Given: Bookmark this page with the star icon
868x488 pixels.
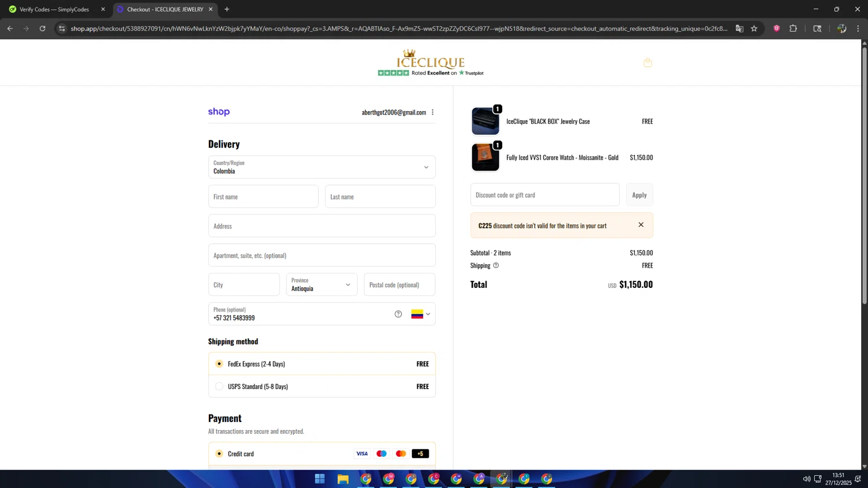Looking at the screenshot, I should click(x=754, y=28).
